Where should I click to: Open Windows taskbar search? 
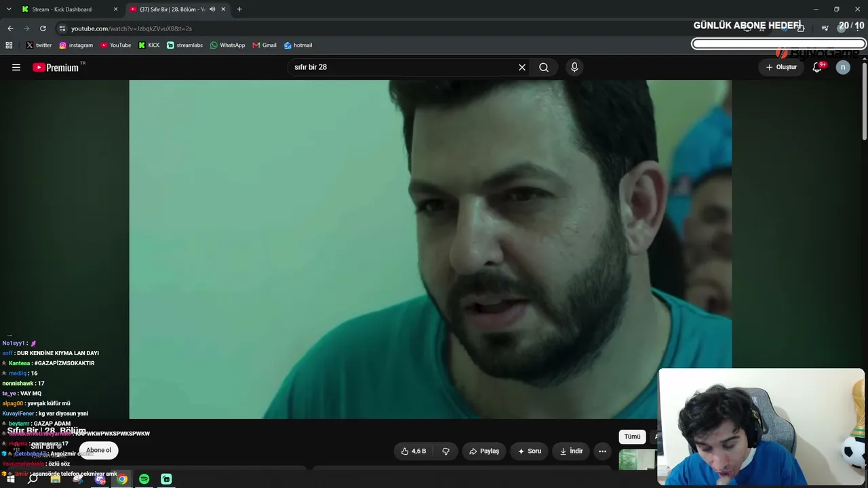coord(33,479)
